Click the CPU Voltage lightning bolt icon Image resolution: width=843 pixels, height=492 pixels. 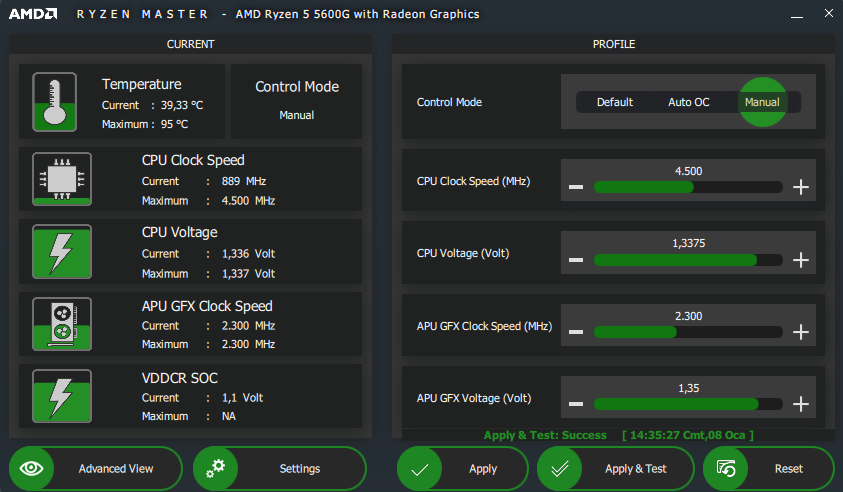(61, 252)
